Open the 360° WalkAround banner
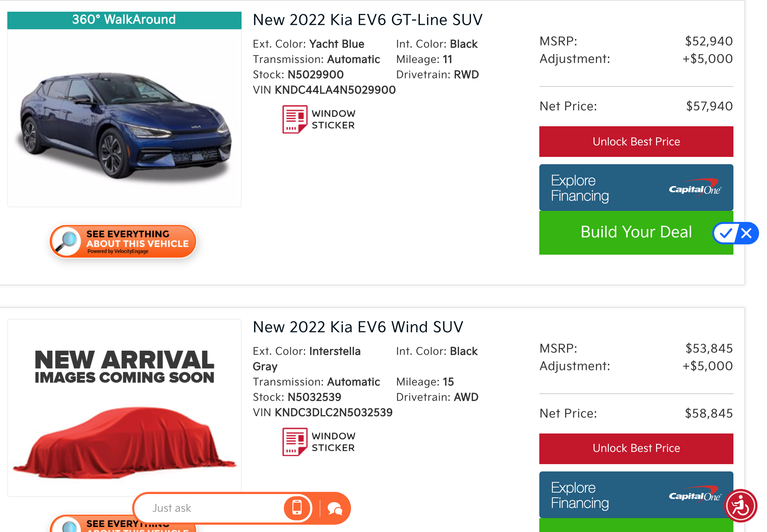 [124, 20]
